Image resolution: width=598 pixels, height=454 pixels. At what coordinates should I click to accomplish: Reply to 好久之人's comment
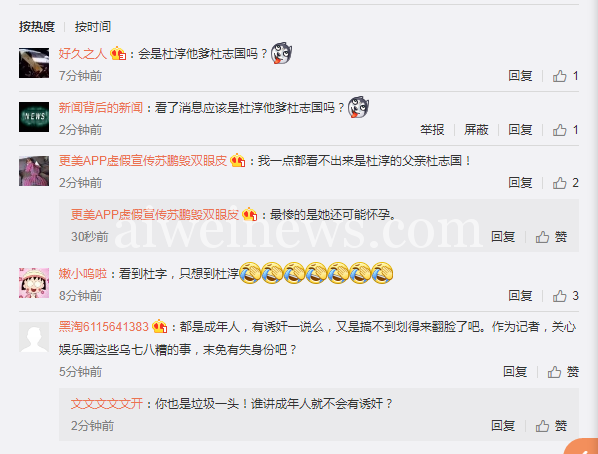click(x=520, y=76)
